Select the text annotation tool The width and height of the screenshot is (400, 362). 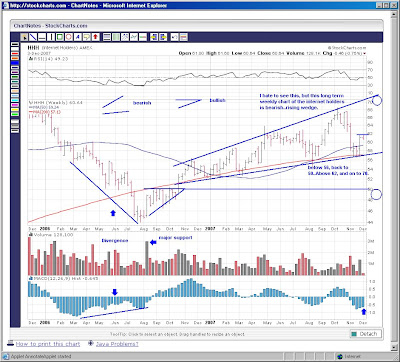pyautogui.click(x=78, y=37)
